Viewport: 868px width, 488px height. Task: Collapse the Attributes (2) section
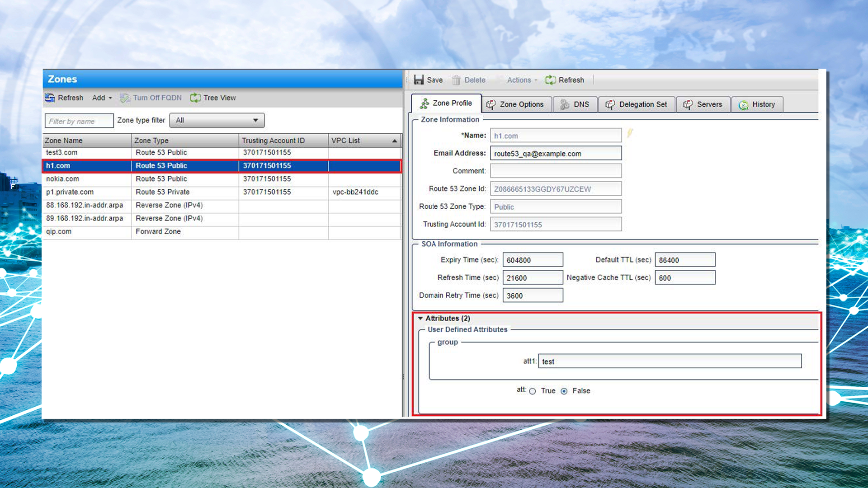pyautogui.click(x=420, y=318)
